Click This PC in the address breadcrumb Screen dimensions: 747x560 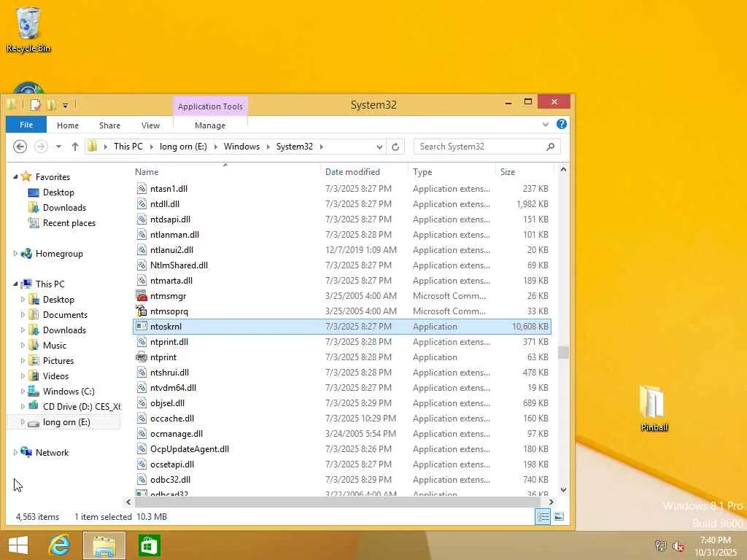point(128,147)
